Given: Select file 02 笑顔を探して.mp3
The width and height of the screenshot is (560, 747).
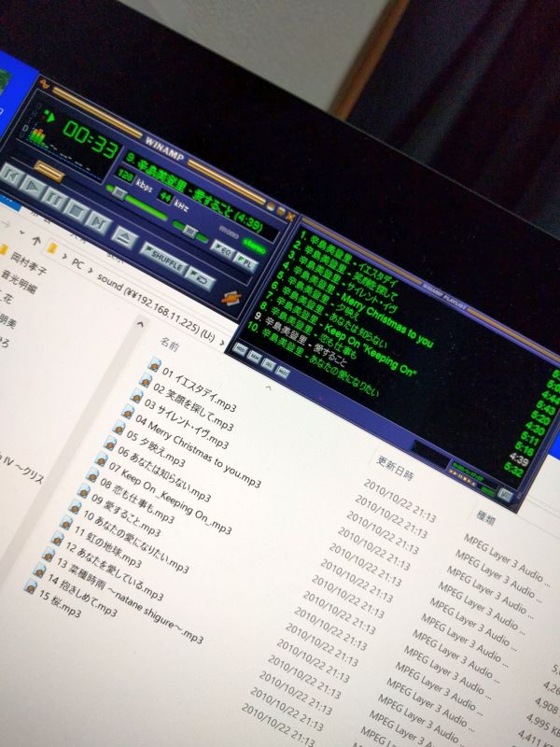Looking at the screenshot, I should tap(193, 406).
